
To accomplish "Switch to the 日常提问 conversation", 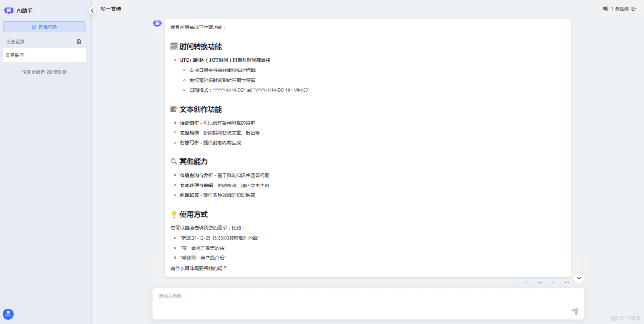I will tap(44, 54).
